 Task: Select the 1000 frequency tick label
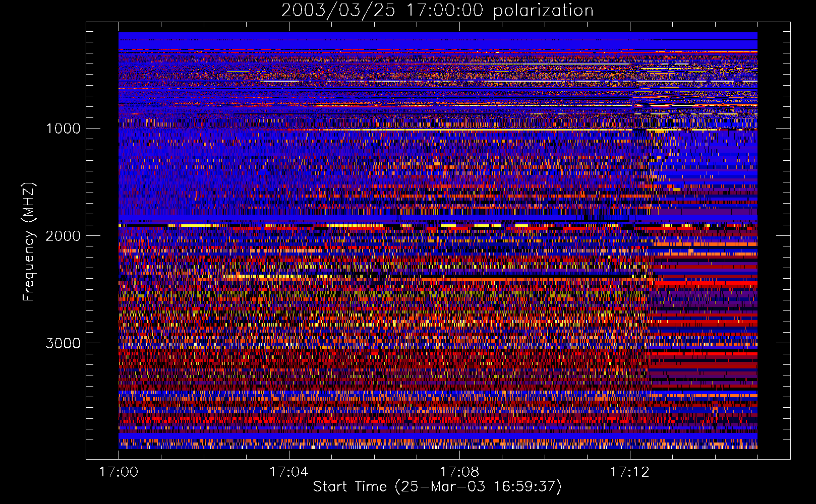[x=63, y=129]
